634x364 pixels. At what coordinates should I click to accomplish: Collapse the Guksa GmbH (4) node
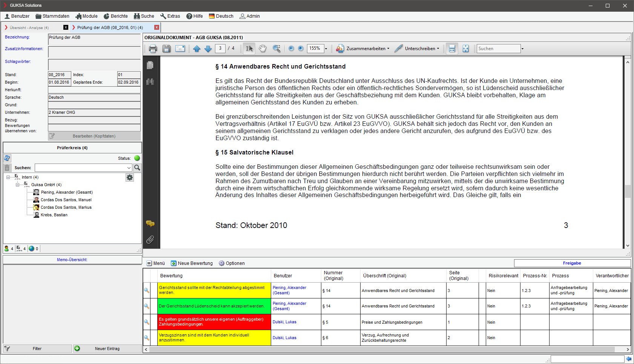coord(17,185)
